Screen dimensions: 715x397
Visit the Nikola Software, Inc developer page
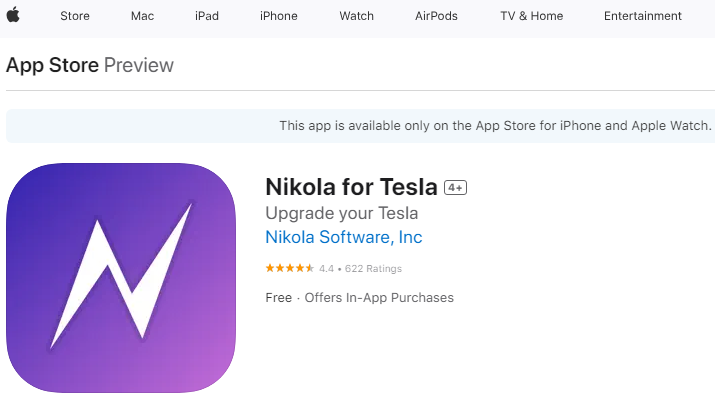coord(344,237)
